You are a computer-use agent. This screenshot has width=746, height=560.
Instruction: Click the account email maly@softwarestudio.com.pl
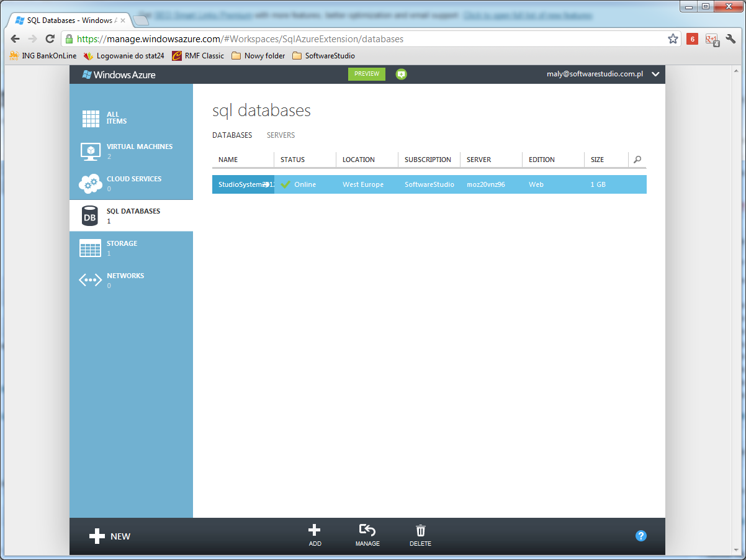coord(595,74)
